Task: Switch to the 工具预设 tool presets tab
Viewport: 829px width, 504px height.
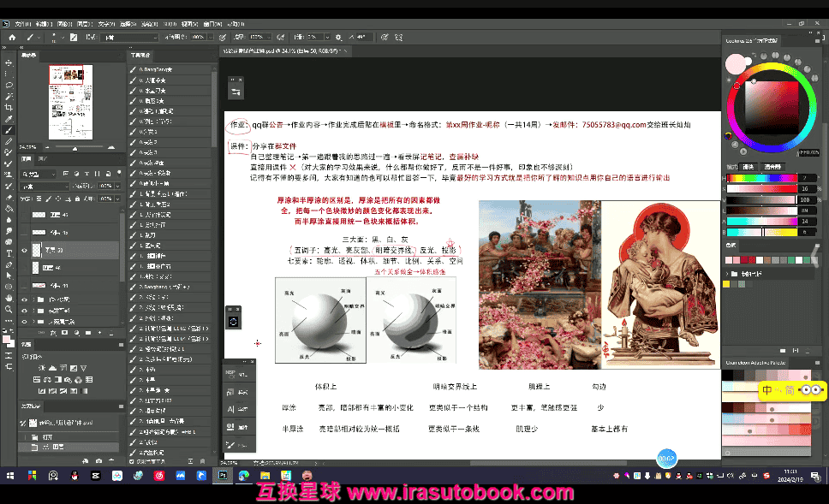Action: [140, 55]
